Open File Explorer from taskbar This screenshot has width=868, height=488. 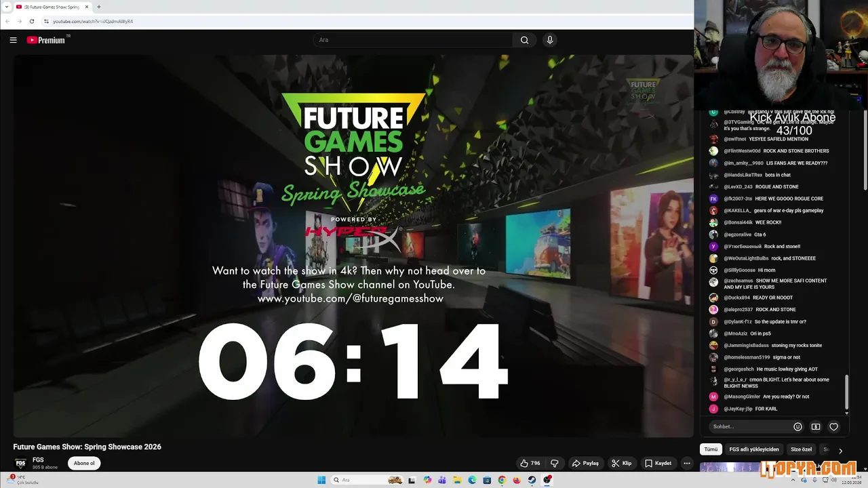(457, 480)
